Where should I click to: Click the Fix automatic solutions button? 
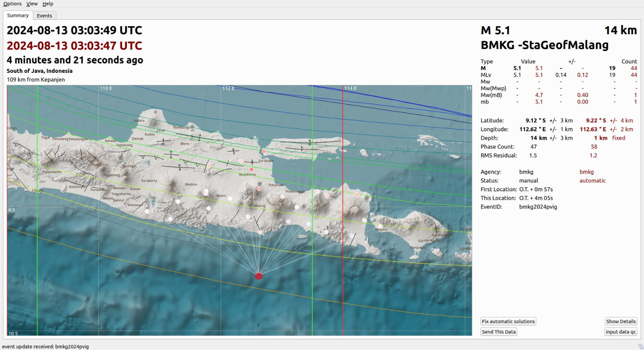point(508,321)
